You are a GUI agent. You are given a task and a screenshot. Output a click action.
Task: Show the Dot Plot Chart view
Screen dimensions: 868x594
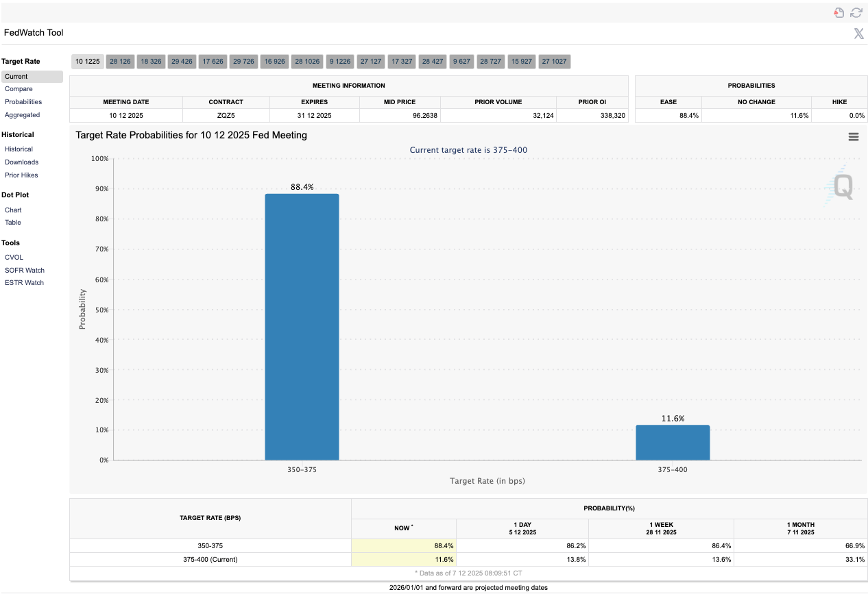13,210
